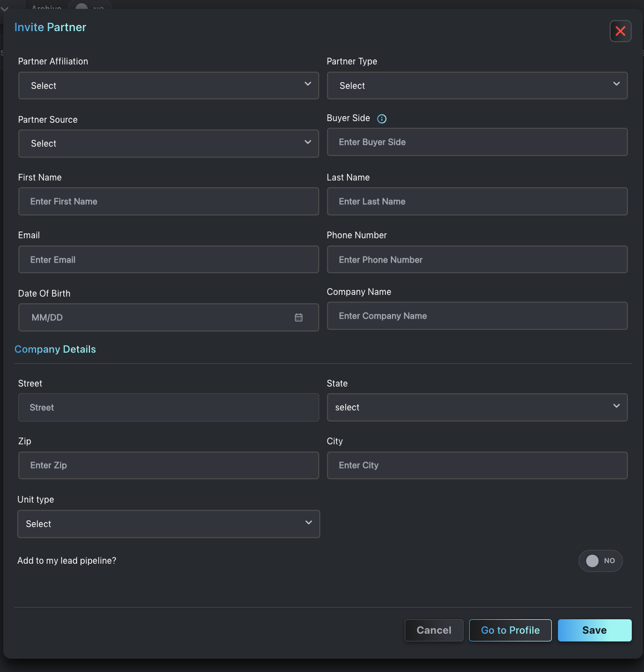
Task: Click the Partner Affiliation label
Action: click(x=53, y=62)
